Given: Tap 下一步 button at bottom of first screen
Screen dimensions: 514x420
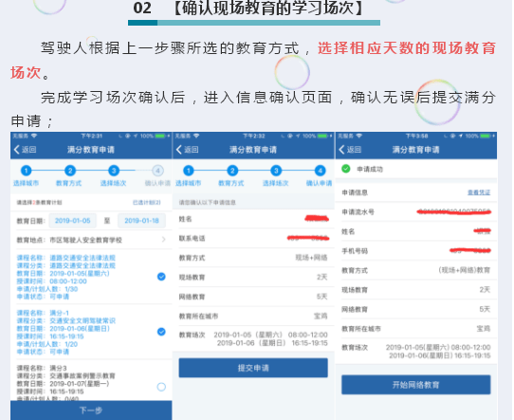Looking at the screenshot, I should coord(91,411).
